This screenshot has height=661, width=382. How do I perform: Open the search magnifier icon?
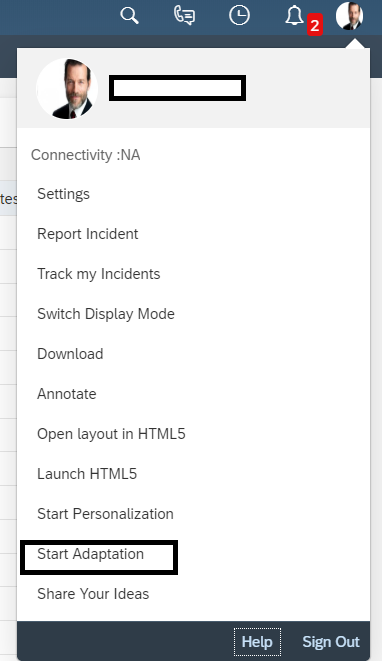pyautogui.click(x=129, y=16)
